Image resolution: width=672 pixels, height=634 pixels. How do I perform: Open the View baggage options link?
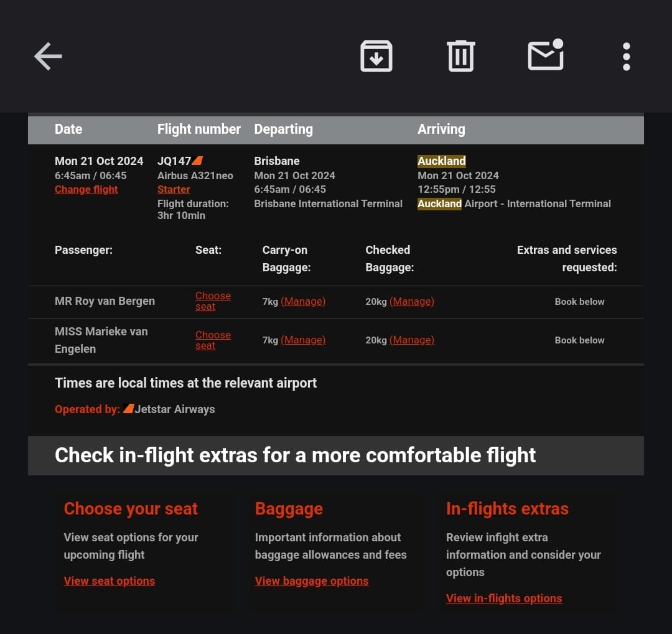(x=312, y=581)
